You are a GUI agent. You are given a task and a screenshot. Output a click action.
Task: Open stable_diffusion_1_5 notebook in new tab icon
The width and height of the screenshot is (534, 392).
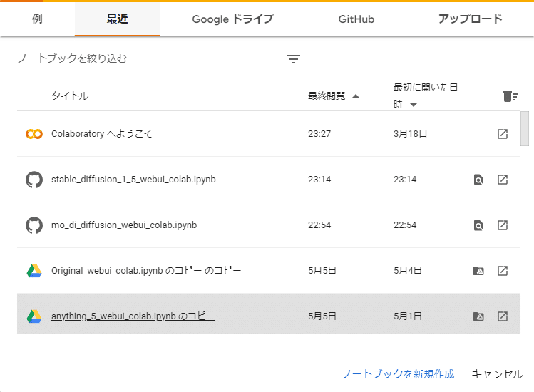503,180
